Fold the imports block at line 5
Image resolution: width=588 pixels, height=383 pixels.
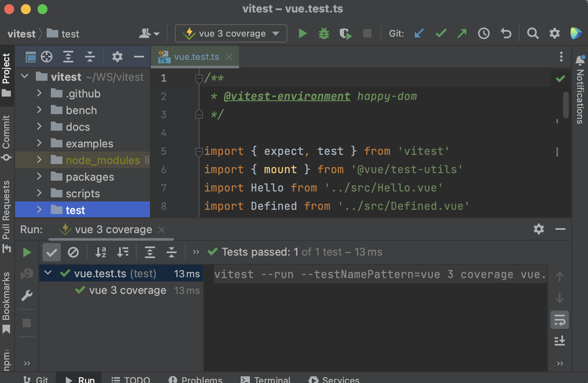tap(199, 152)
